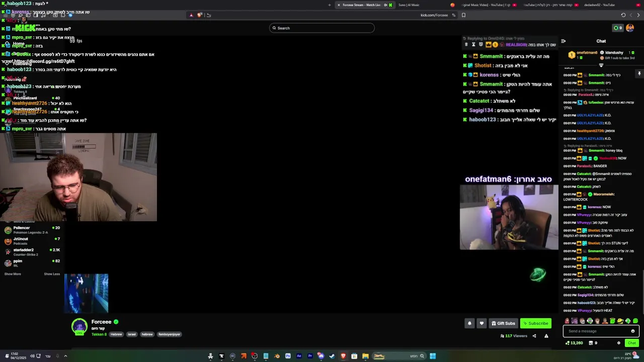The width and height of the screenshot is (644, 362).
Task: Insert the last green quick emote in chat
Action: click(635, 321)
